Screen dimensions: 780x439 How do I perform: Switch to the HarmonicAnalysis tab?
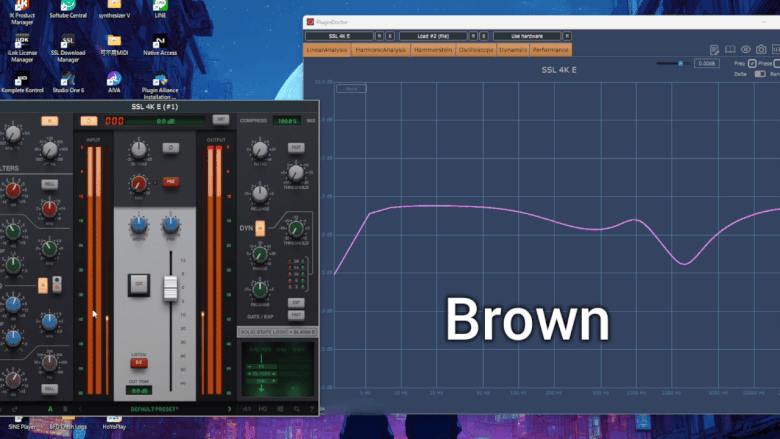click(380, 49)
